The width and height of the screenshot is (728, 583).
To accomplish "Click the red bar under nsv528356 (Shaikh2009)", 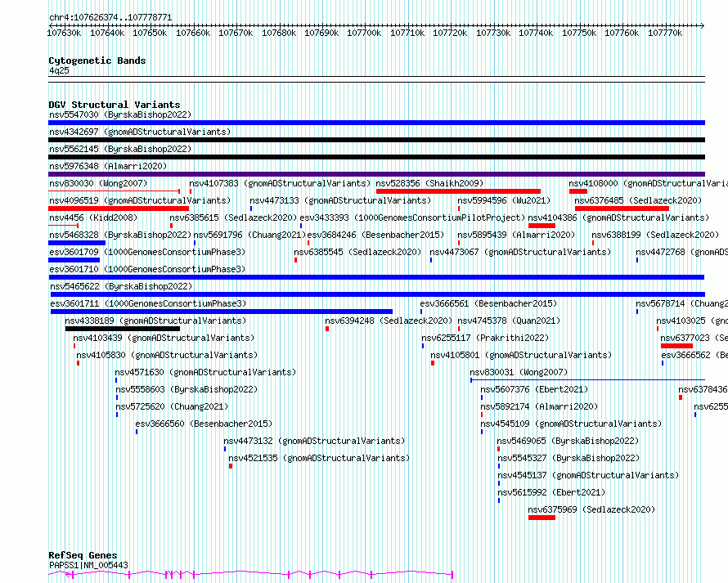I will click(458, 191).
